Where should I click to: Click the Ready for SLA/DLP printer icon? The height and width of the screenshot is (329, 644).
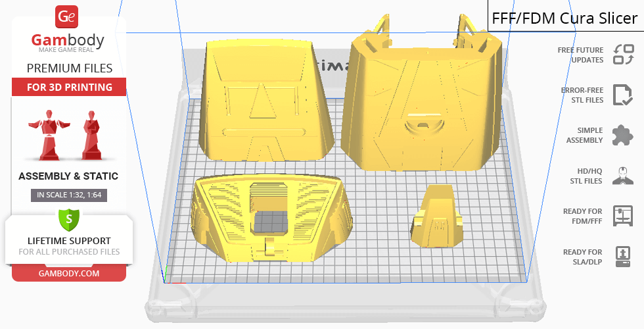(622, 256)
